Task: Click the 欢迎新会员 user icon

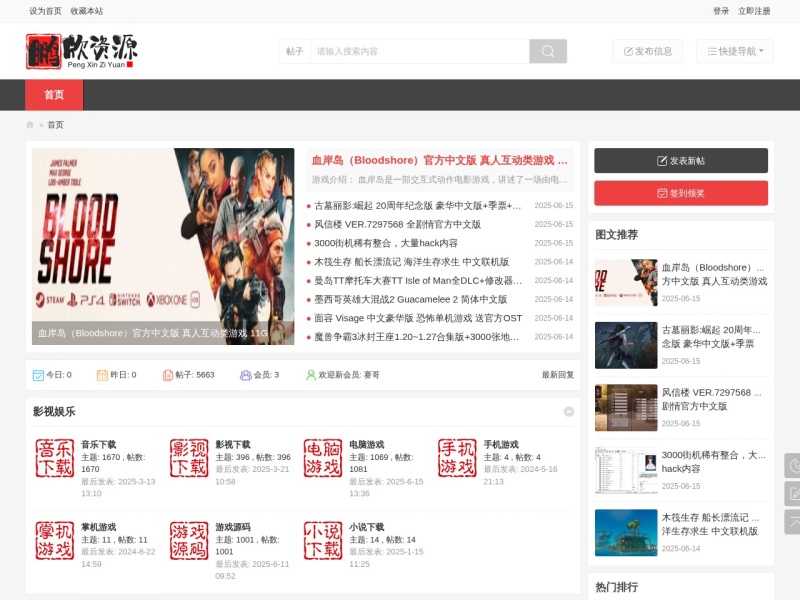Action: coord(311,376)
